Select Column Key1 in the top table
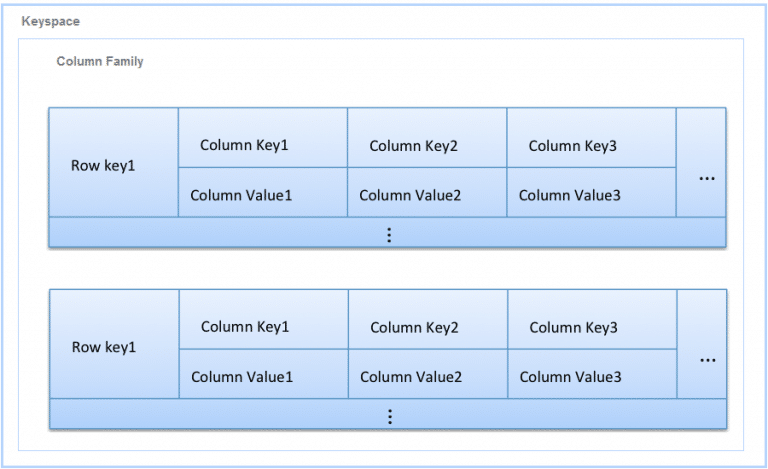 [244, 145]
